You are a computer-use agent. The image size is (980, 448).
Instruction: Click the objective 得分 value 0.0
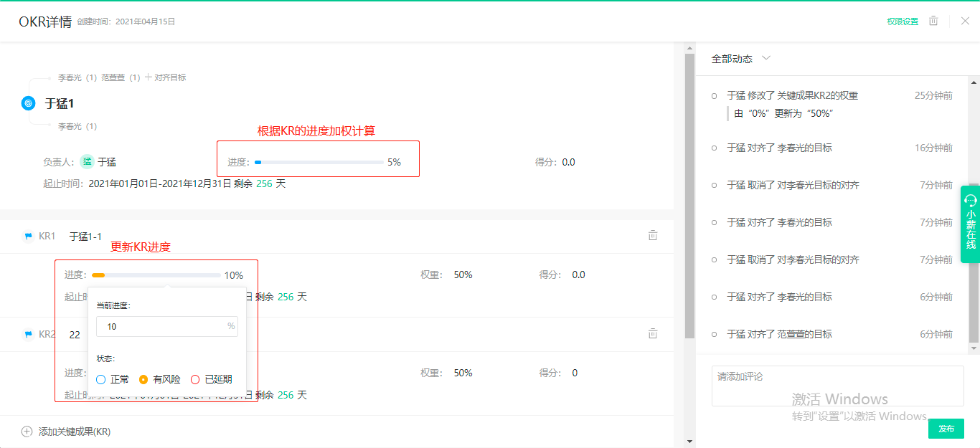pos(568,162)
